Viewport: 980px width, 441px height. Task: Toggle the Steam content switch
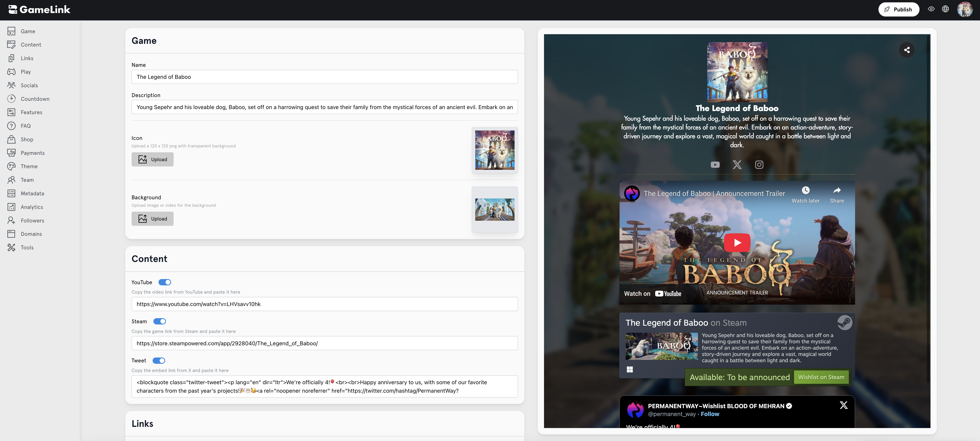[x=159, y=322]
